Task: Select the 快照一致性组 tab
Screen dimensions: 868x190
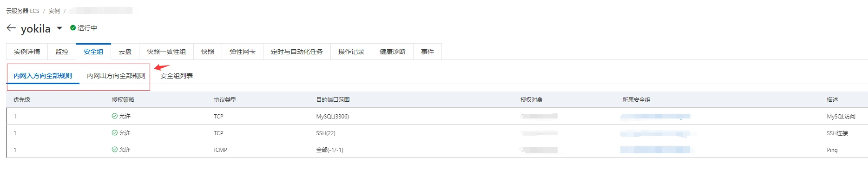Action: (166, 52)
